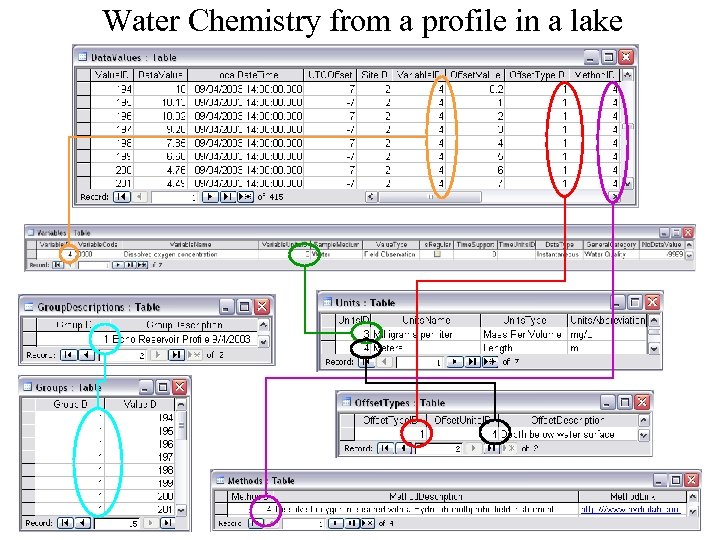
Task: Click Groups ValueID cell 198
Action: 140,470
